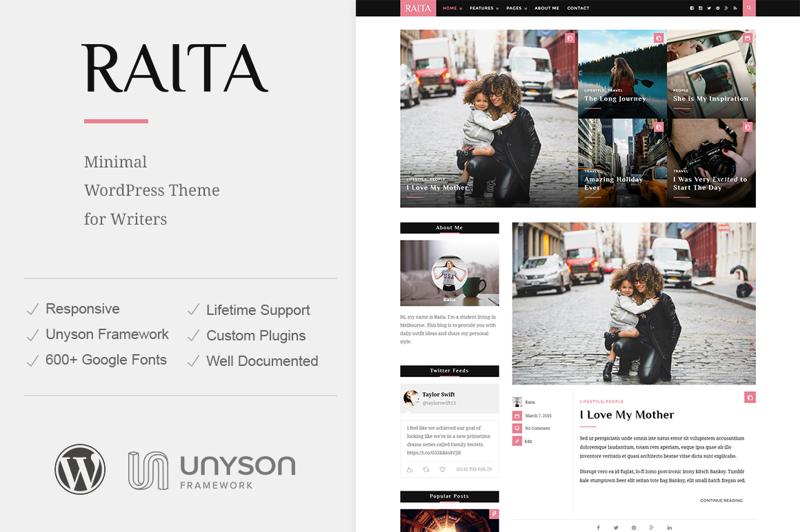Open the 'I Love My Mother' post title
This screenshot has height=532, width=800.
pyautogui.click(x=627, y=415)
